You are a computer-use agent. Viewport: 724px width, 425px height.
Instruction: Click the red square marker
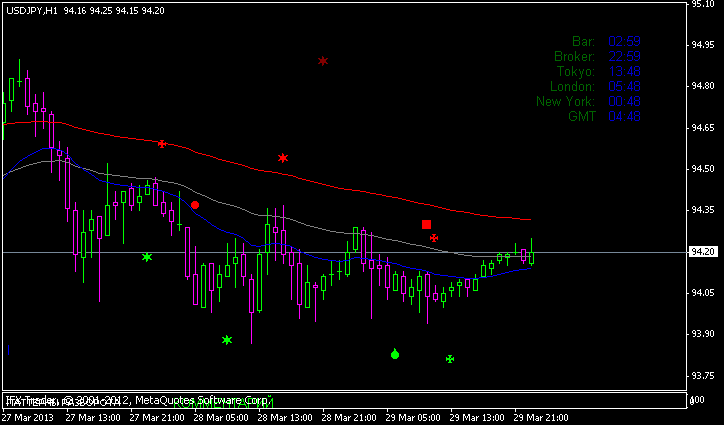(427, 225)
